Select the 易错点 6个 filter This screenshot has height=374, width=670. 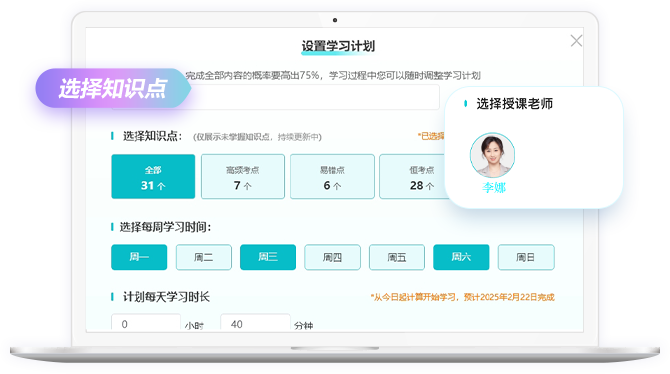(332, 177)
